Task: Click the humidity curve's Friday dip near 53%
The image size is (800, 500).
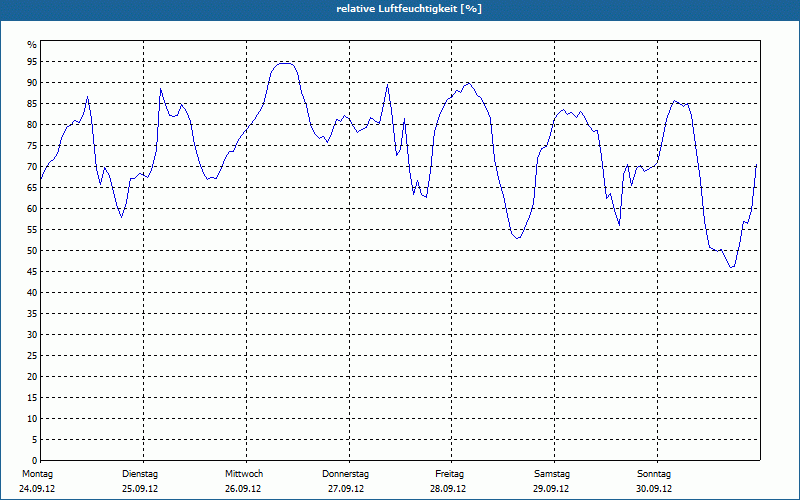Action: pyautogui.click(x=517, y=238)
